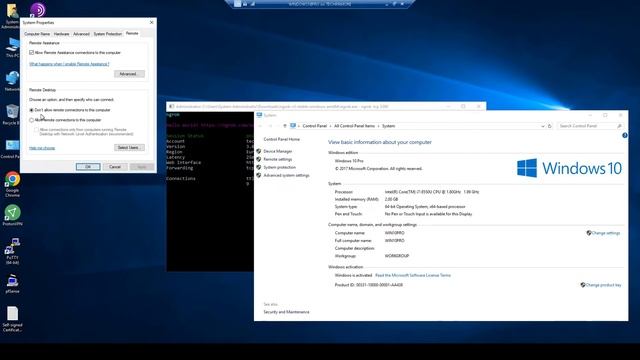Screen dimensions: 640x360
Task: Open System protection link in sidebar
Action: coord(280,167)
